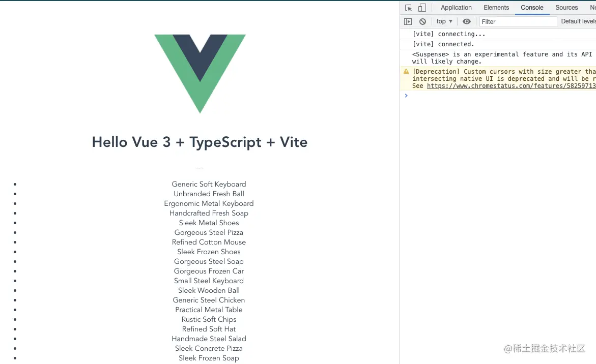Click Ergonomic Metal Keyboard list item
Screen dimensions: 596x364
[209, 203]
